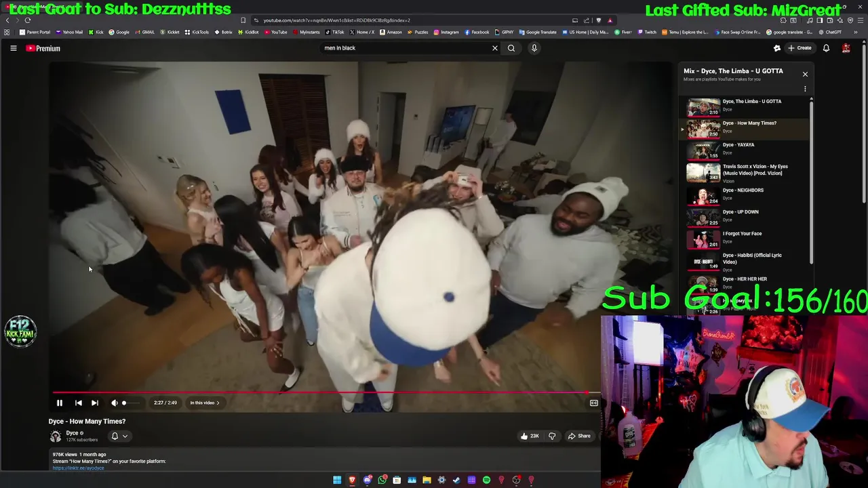The height and width of the screenshot is (488, 868).
Task: Open the YouTube hamburger guide menu
Action: (x=13, y=48)
